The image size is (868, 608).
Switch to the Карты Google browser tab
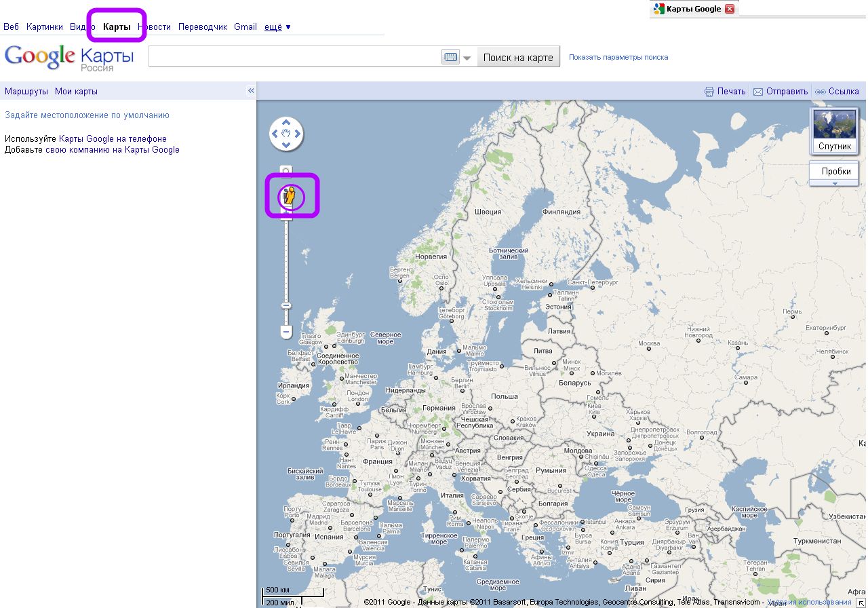click(x=694, y=9)
